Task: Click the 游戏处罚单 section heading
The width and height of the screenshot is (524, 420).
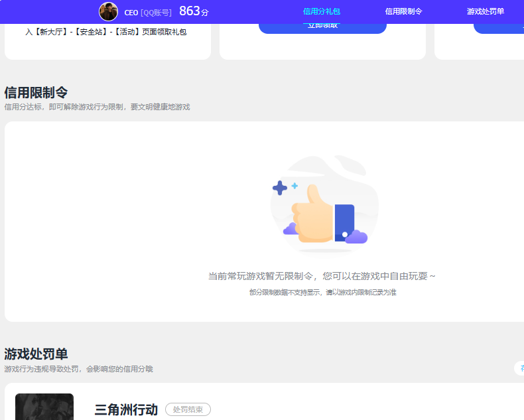Action: (x=36, y=354)
